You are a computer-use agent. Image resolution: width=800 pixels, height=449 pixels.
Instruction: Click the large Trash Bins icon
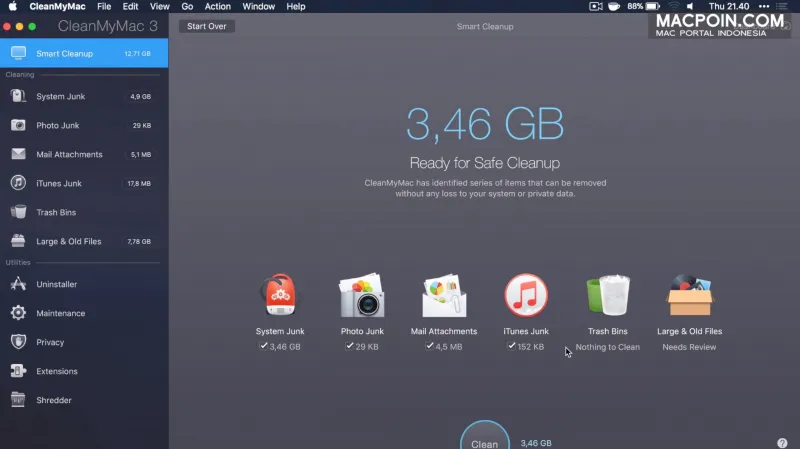pos(608,295)
